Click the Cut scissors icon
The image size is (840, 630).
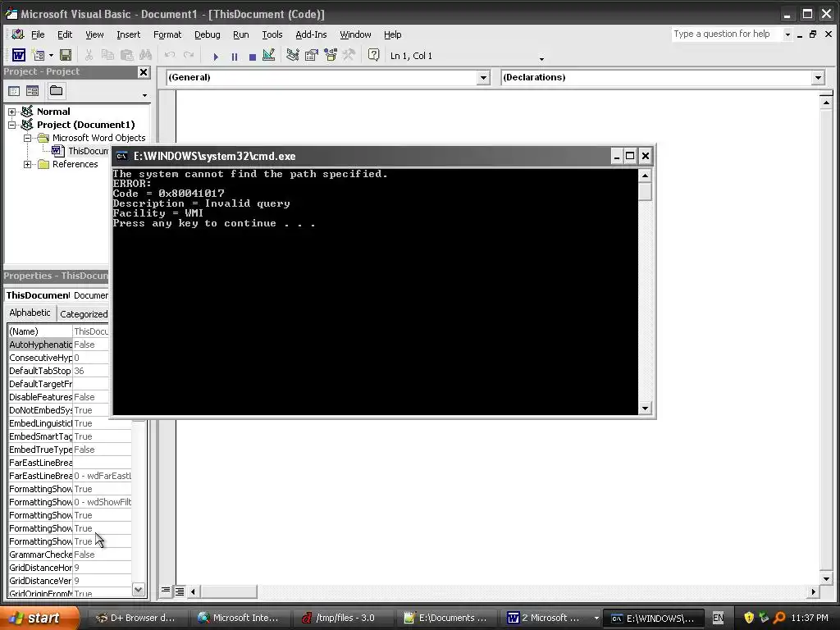89,55
